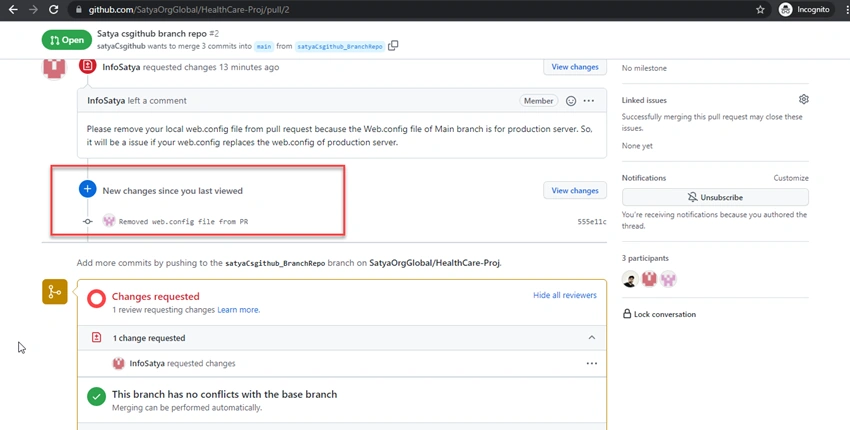The height and width of the screenshot is (430, 850).
Task: Click the red Changes requested circle icon
Action: (96, 299)
